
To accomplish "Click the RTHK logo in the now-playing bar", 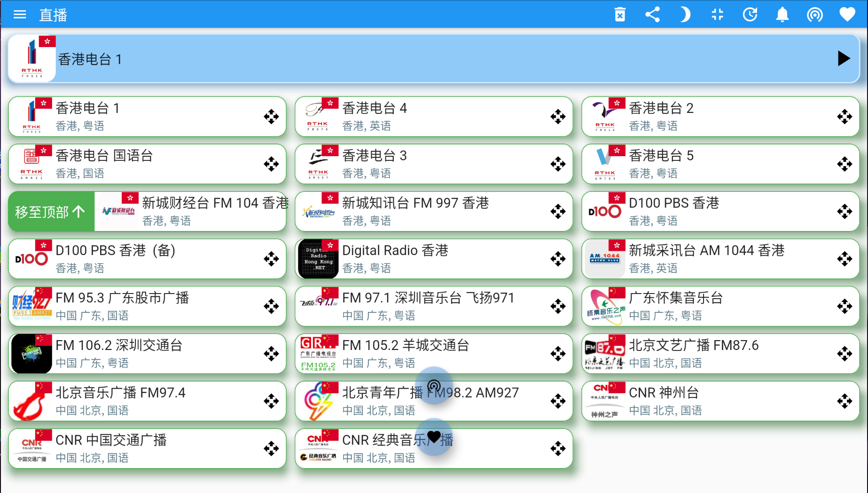I will 32,59.
